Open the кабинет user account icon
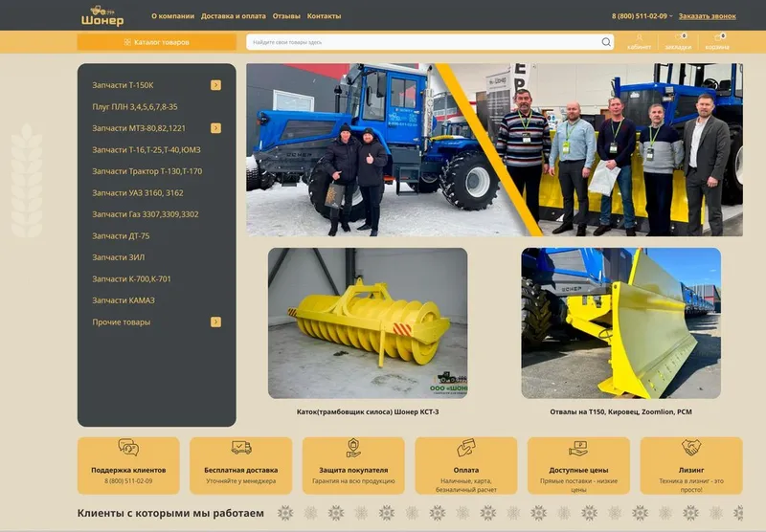This screenshot has height=532, width=766. coord(639,37)
